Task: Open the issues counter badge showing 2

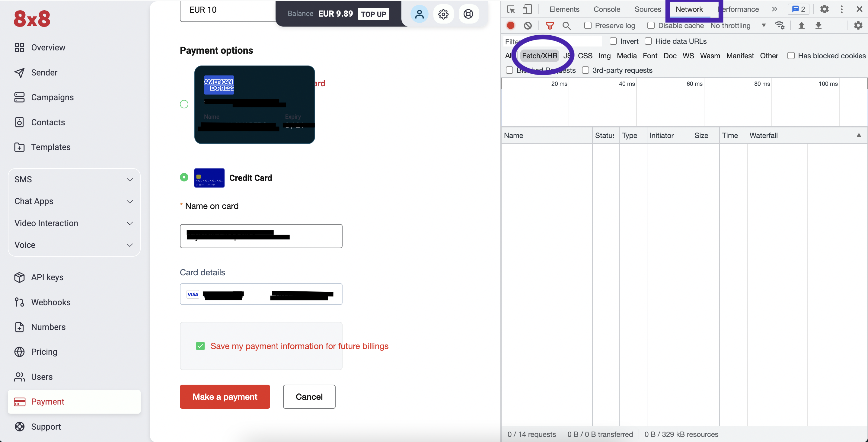Action: (x=798, y=9)
